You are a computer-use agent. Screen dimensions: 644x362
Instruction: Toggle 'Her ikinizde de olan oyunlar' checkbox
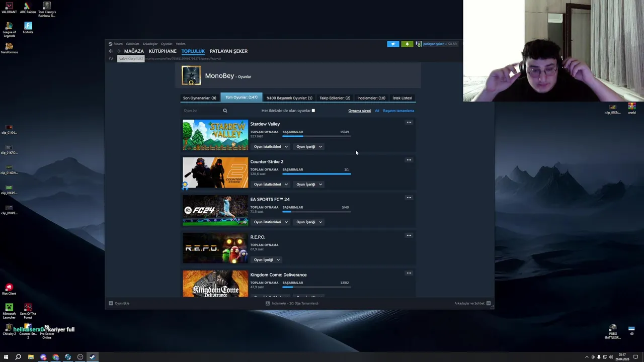point(313,111)
